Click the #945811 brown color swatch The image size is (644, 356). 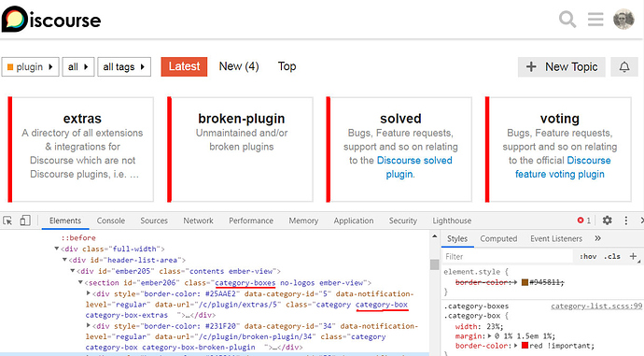pyautogui.click(x=525, y=282)
